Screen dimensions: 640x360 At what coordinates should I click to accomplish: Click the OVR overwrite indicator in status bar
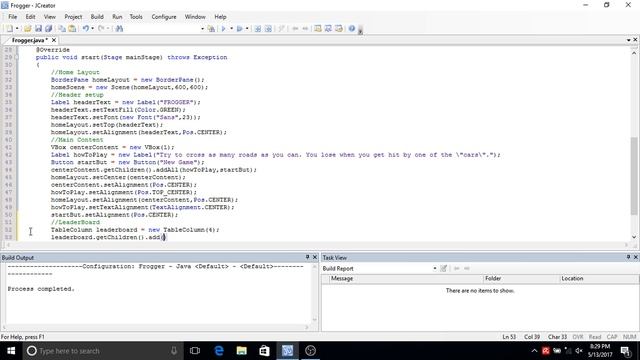point(578,337)
